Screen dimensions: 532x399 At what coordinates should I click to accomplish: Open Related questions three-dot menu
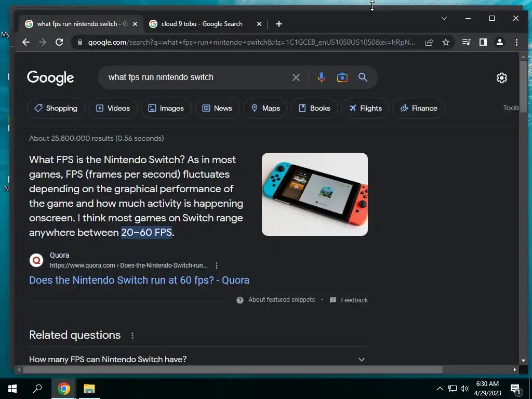click(132, 336)
